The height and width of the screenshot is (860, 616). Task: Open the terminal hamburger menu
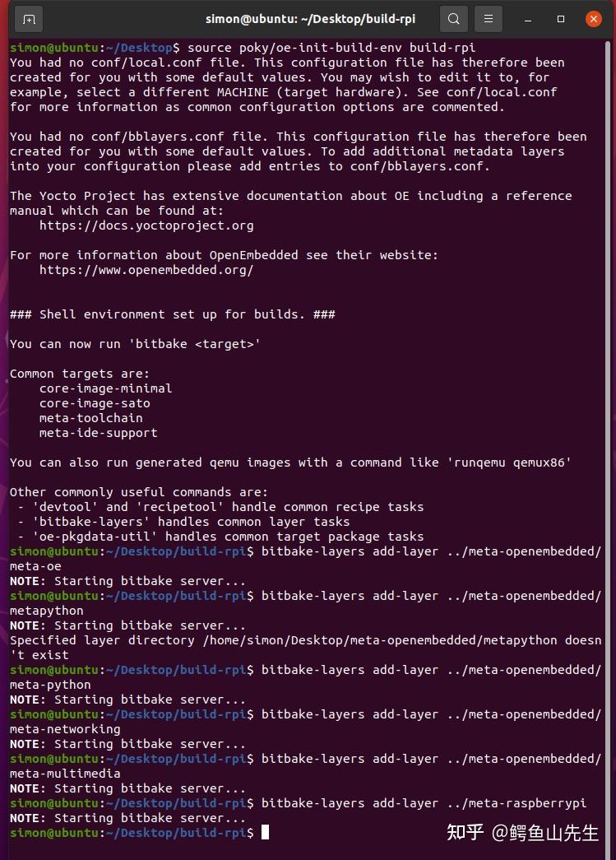(489, 18)
